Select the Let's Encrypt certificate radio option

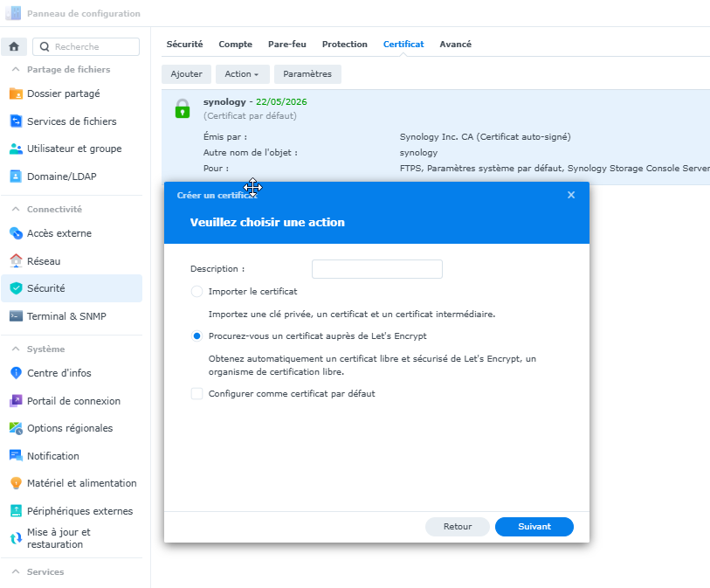pos(196,336)
